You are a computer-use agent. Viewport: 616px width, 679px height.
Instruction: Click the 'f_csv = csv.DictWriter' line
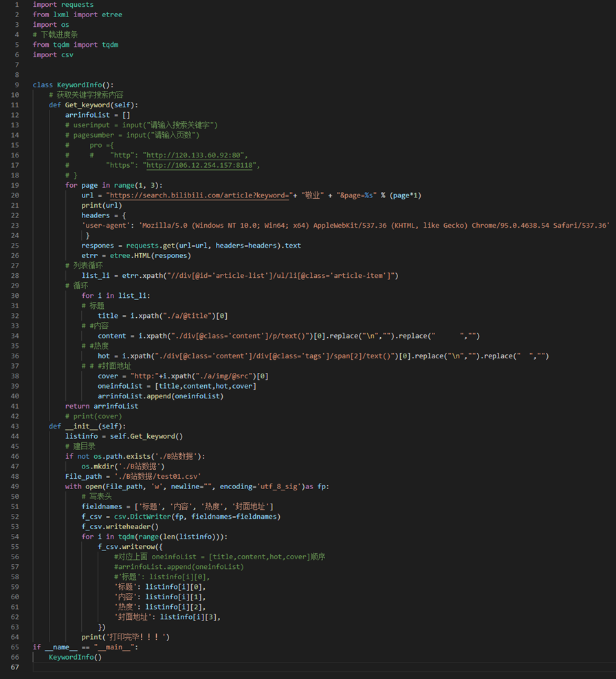pyautogui.click(x=181, y=517)
